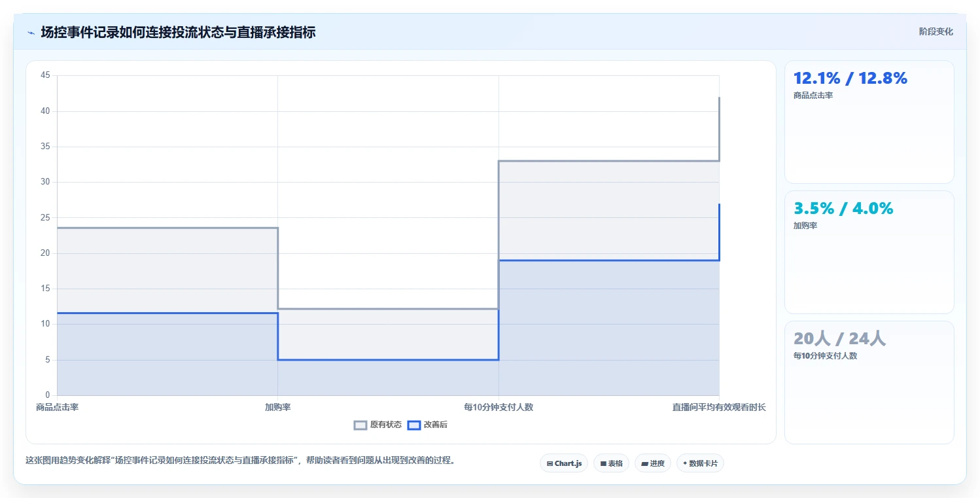Click the 直播间平均有效观看时长 x-axis label
Screen dimensions: 980x498
point(719,407)
